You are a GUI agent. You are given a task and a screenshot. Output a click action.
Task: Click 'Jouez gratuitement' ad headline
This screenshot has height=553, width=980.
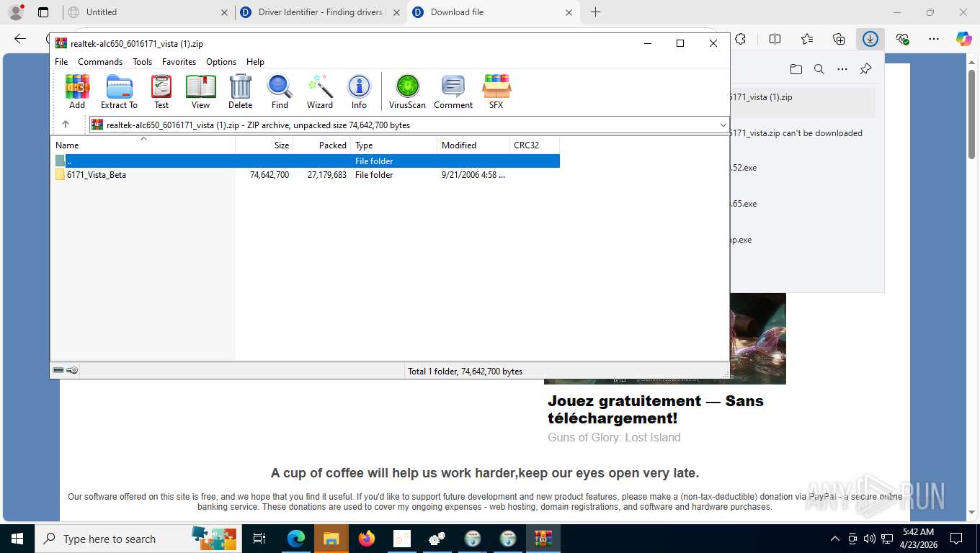[656, 410]
